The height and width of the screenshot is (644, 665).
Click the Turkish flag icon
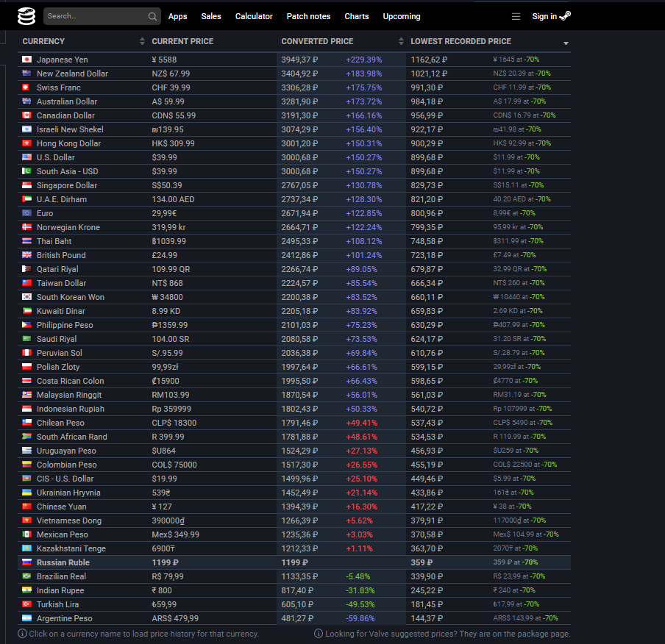click(26, 604)
